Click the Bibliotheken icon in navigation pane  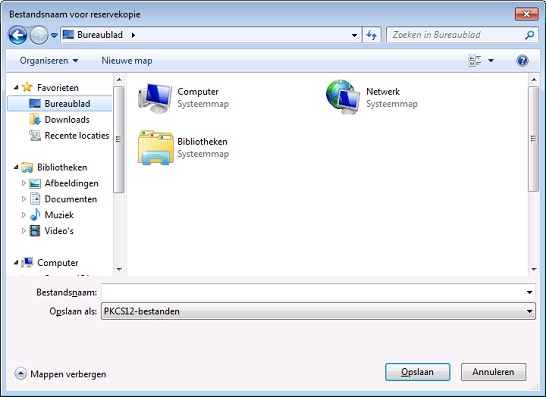click(x=27, y=168)
